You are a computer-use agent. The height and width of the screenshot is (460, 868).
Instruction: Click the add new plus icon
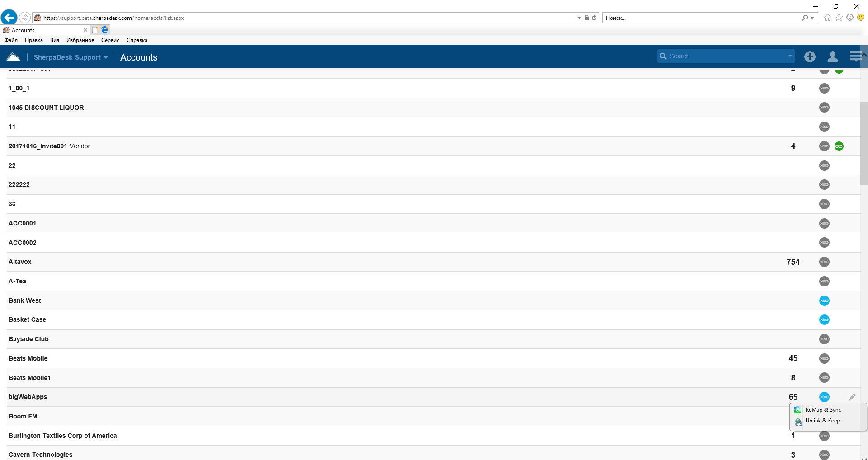click(x=810, y=56)
